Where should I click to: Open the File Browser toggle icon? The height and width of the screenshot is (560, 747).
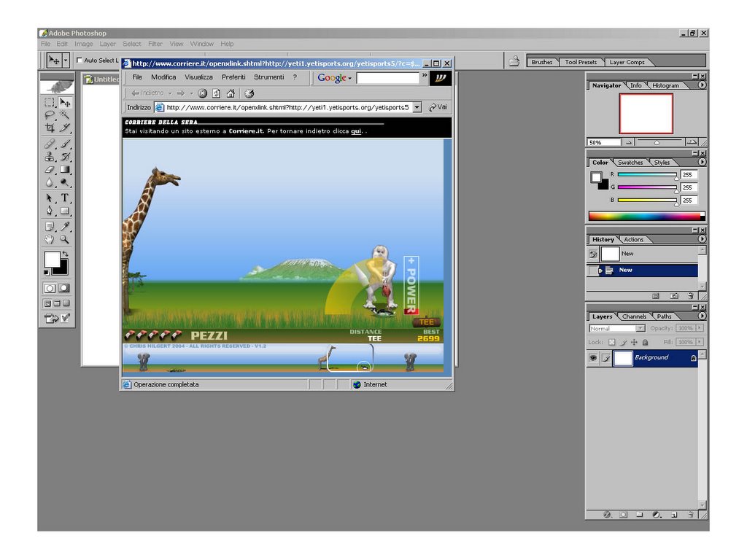[514, 61]
